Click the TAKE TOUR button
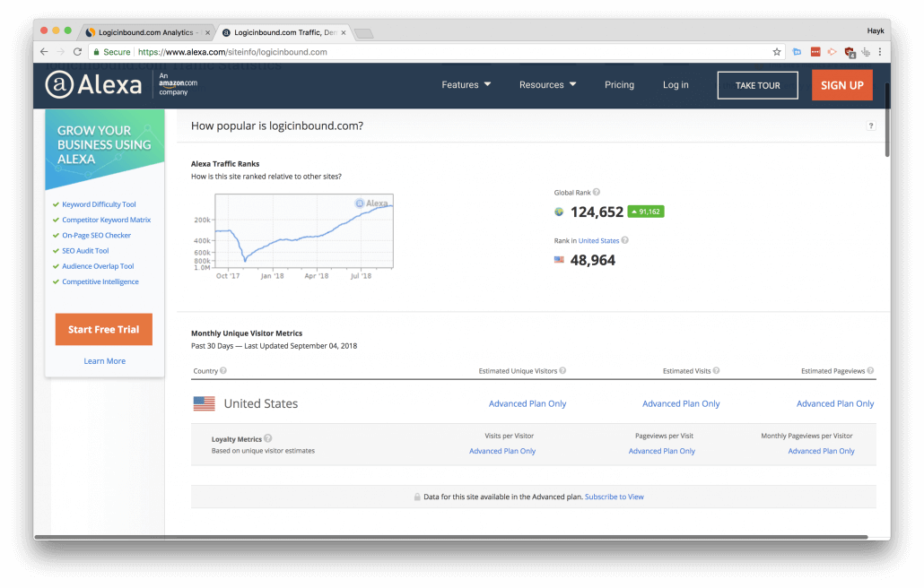Image resolution: width=924 pixels, height=588 pixels. [757, 85]
